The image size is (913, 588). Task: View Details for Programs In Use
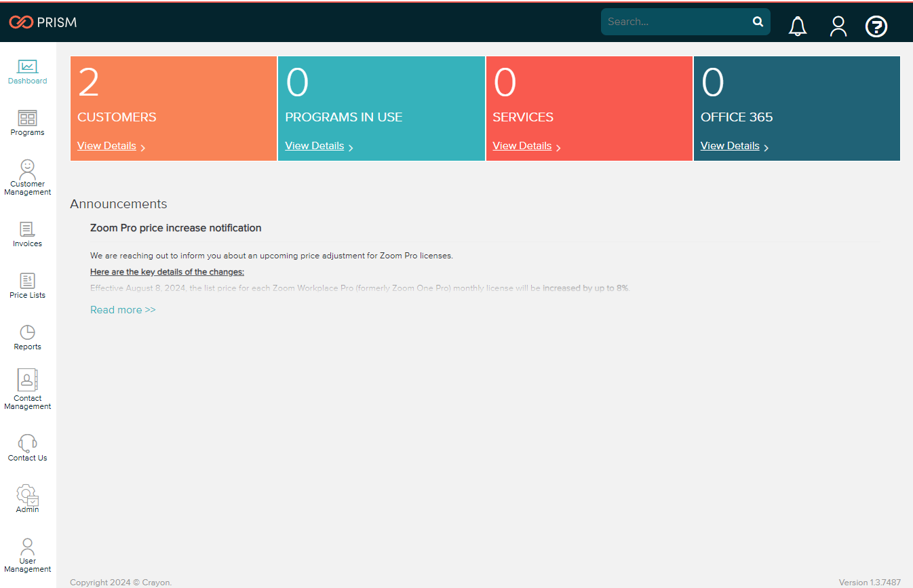click(315, 146)
